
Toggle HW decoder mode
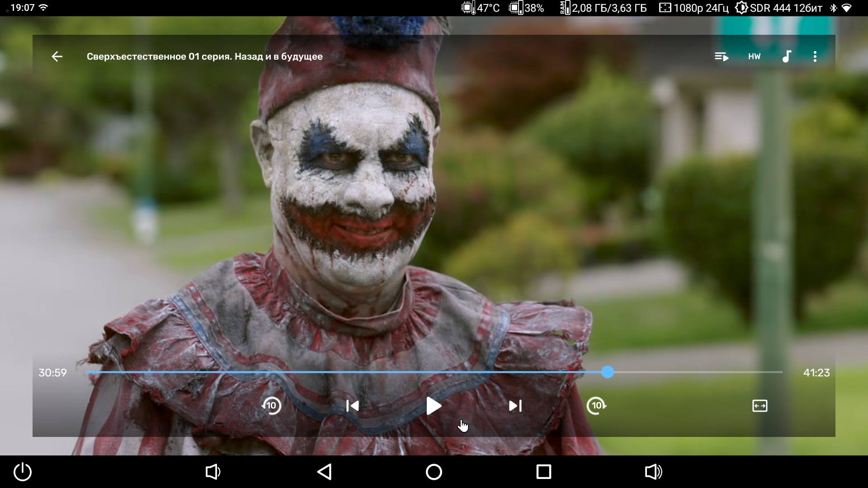point(754,56)
